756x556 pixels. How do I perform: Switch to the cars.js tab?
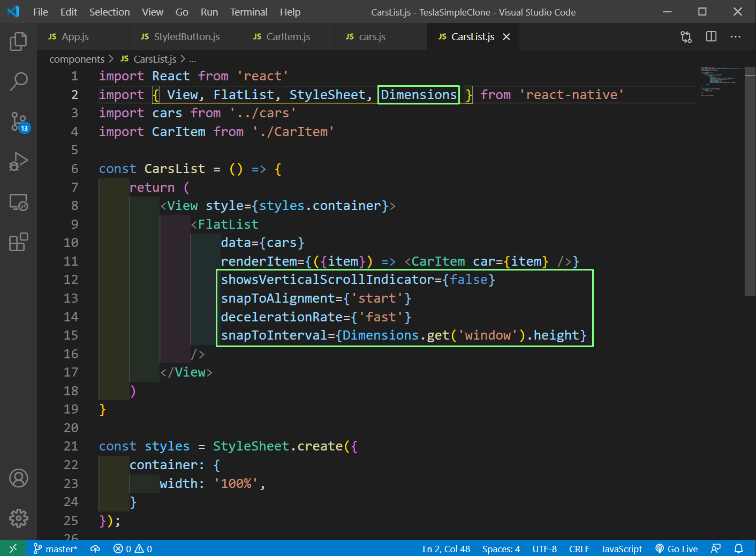(381, 36)
